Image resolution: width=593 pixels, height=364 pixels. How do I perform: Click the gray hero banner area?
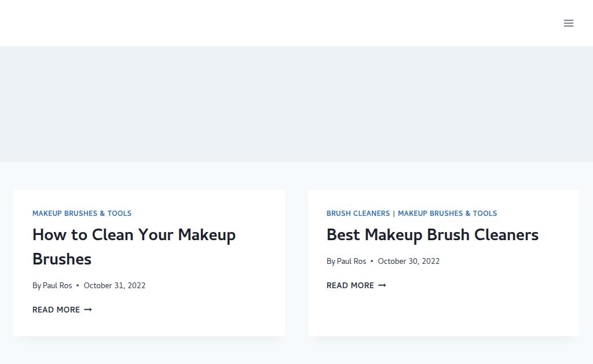[296, 104]
